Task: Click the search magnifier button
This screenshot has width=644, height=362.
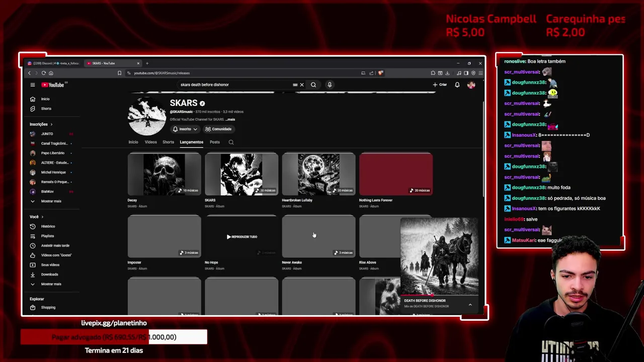Action: [x=313, y=85]
